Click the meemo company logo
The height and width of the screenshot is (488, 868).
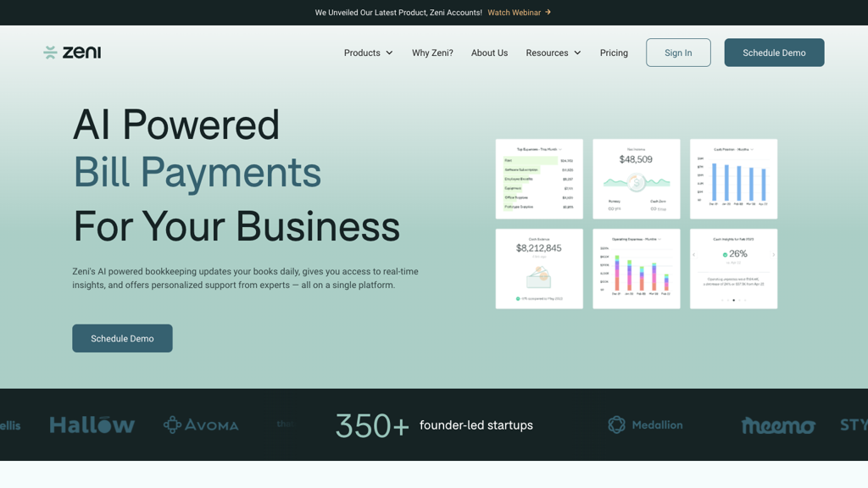777,425
